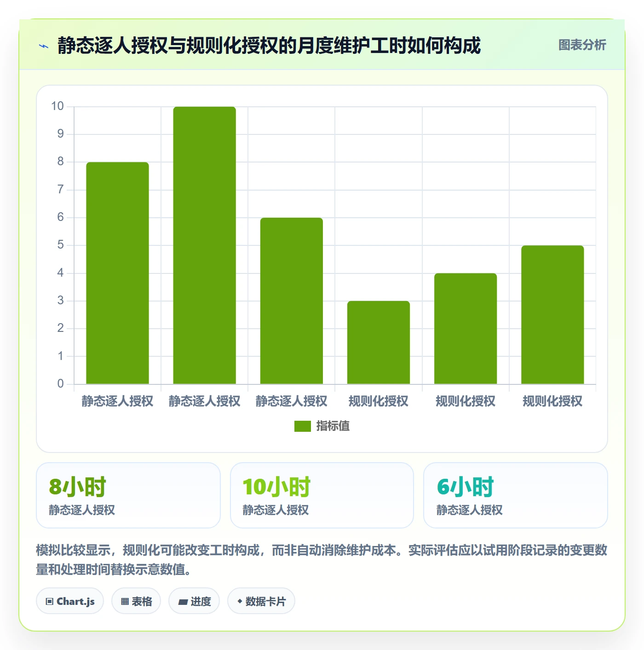Click the shortest bar with value 3

379,342
